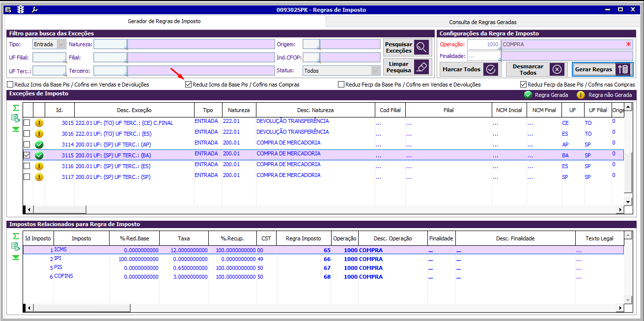This screenshot has height=321, width=644.
Task: Uncheck Reduz Icms da Base nas Compras
Action: pos(188,85)
